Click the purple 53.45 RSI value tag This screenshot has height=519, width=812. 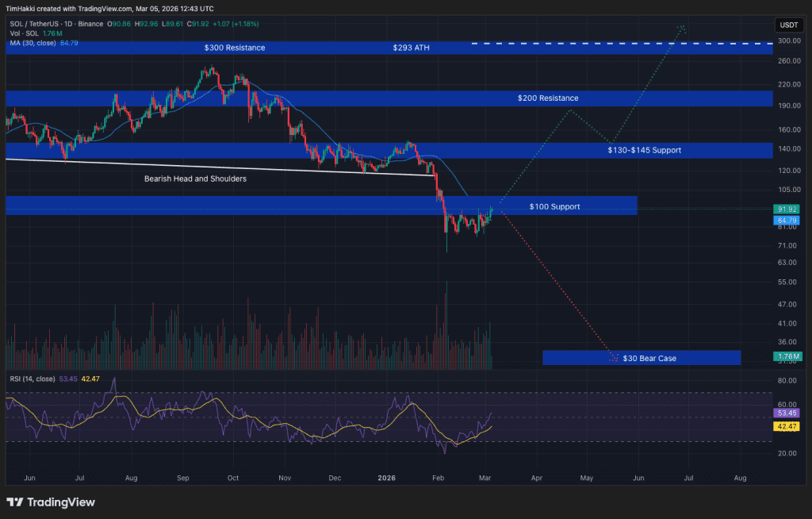coord(788,413)
